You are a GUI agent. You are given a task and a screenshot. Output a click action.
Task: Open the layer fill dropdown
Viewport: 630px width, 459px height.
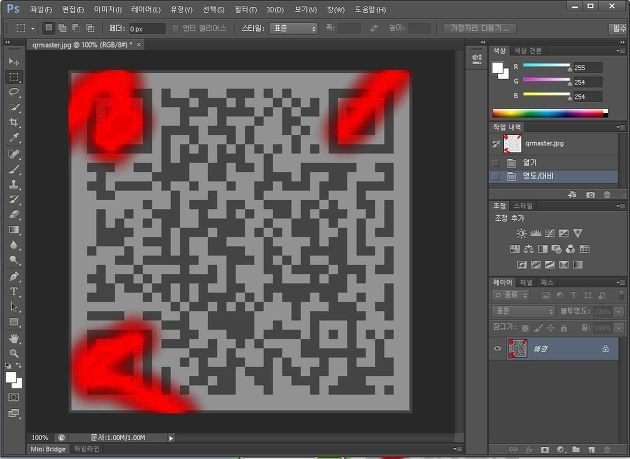619,328
